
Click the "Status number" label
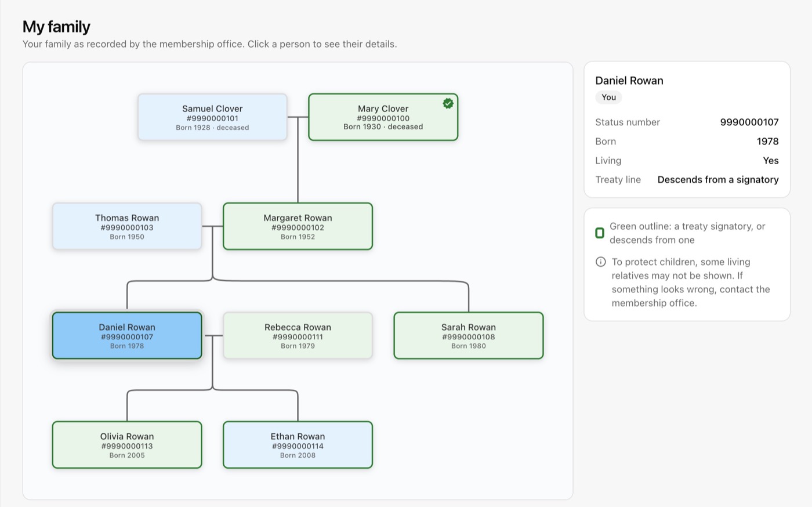628,122
